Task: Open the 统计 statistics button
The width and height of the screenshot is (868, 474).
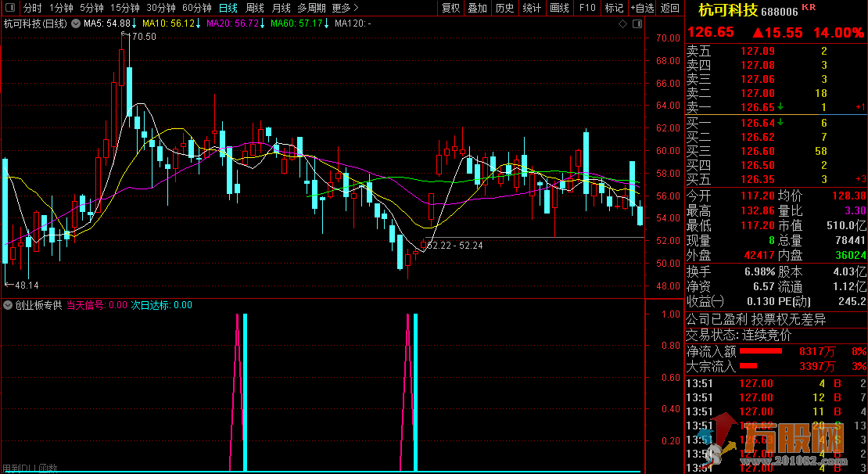Action: pos(532,8)
